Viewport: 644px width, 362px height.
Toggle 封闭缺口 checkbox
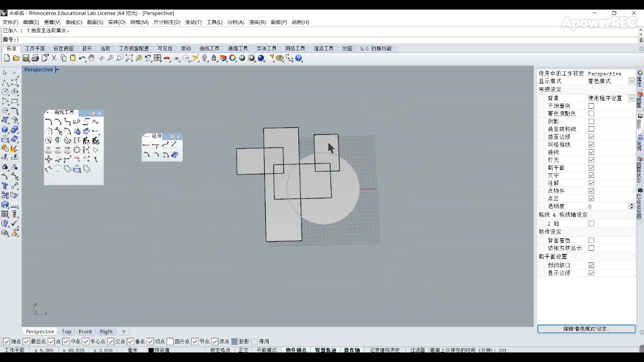click(591, 265)
